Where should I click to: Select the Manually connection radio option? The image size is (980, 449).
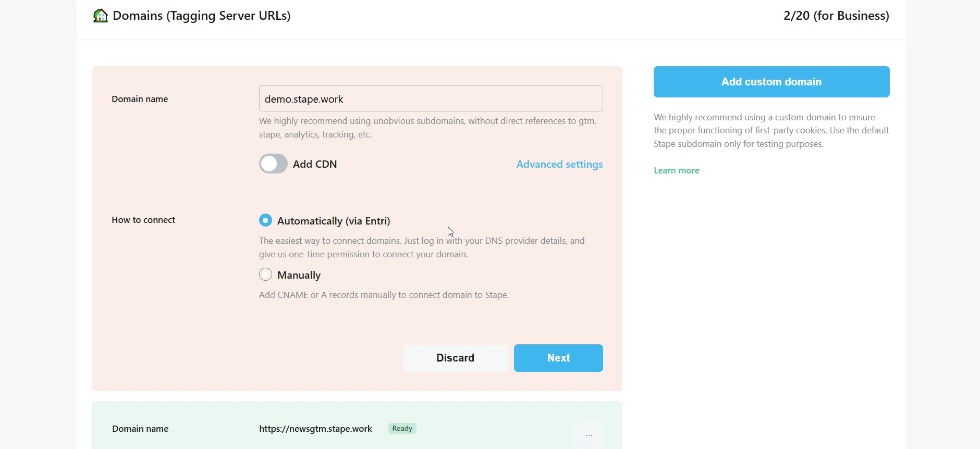pos(265,275)
